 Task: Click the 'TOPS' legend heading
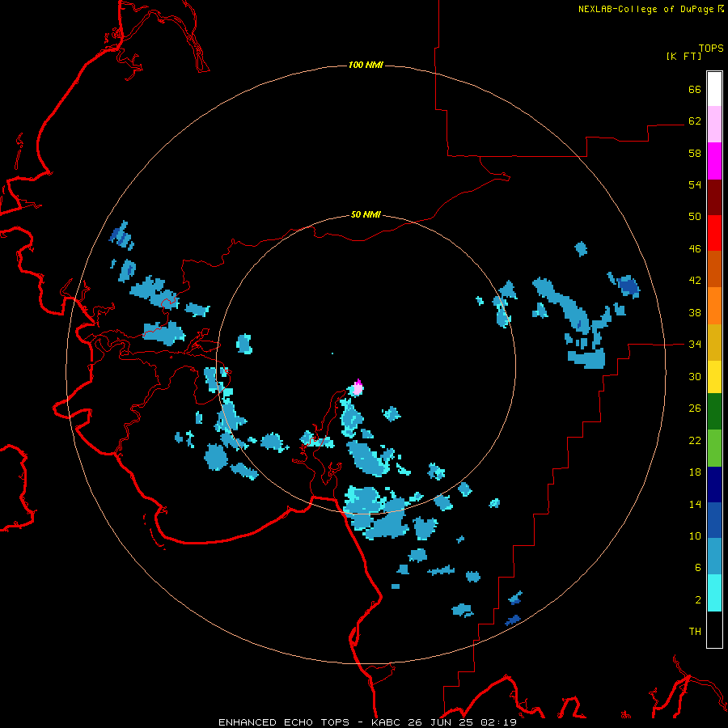tap(711, 49)
